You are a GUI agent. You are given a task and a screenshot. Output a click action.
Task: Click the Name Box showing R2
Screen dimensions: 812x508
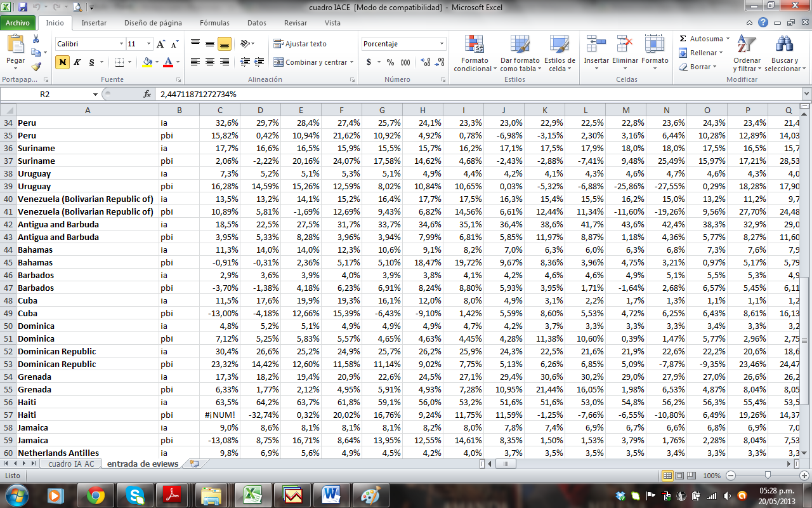[x=45, y=94]
